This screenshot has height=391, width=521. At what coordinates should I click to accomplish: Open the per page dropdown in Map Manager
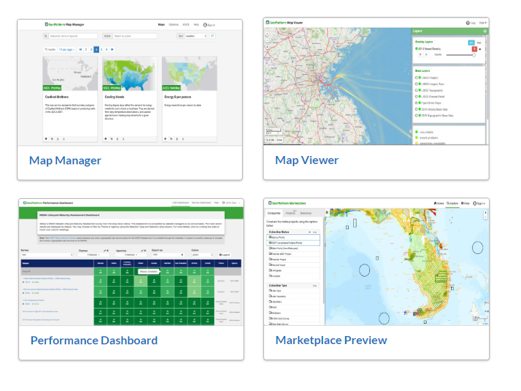tap(67, 49)
